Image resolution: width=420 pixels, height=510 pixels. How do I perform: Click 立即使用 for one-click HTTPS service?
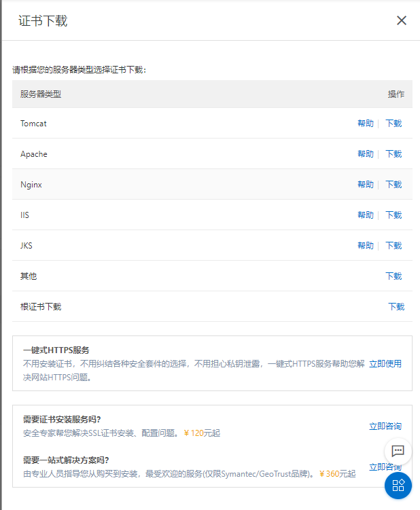[x=385, y=364]
